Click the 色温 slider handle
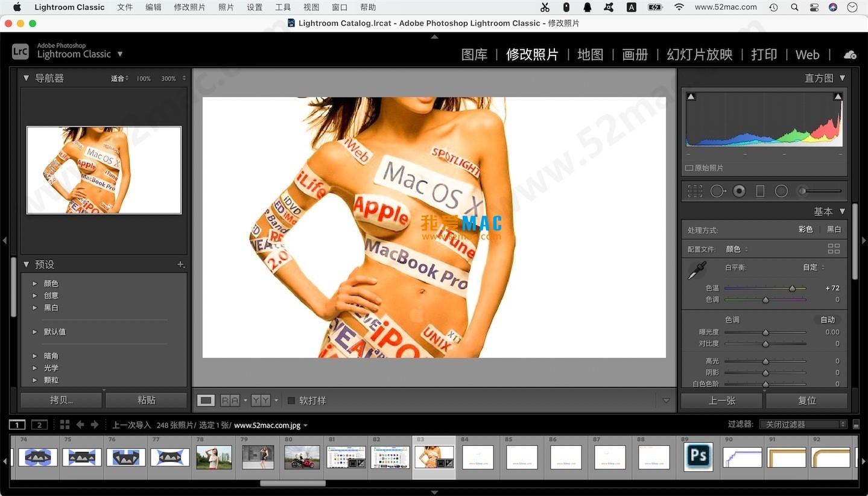868x496 pixels. pos(792,288)
